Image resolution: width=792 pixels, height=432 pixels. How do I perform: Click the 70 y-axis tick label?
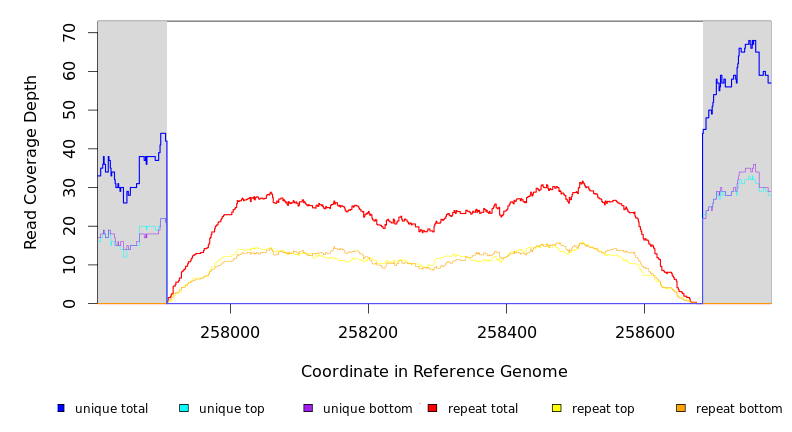69,33
